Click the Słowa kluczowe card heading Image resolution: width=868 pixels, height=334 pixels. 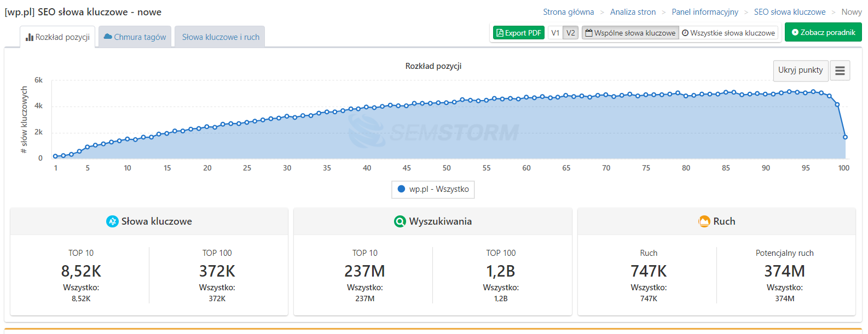tap(157, 221)
